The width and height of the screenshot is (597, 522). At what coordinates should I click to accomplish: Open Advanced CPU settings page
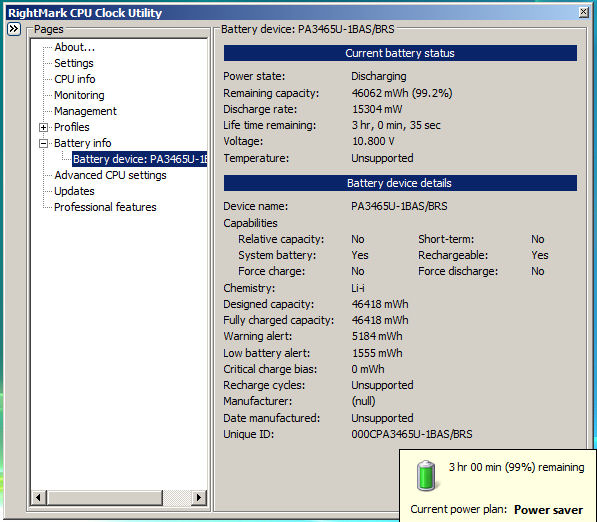110,175
